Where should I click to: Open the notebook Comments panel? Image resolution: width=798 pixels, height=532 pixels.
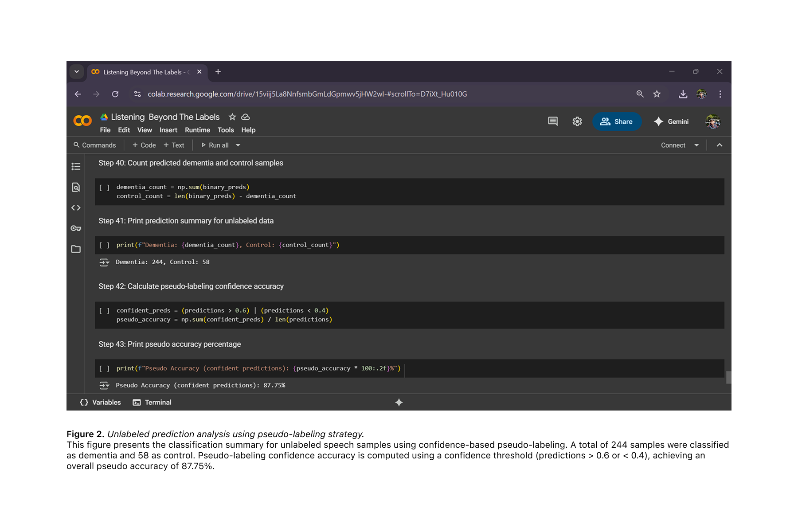(x=552, y=121)
